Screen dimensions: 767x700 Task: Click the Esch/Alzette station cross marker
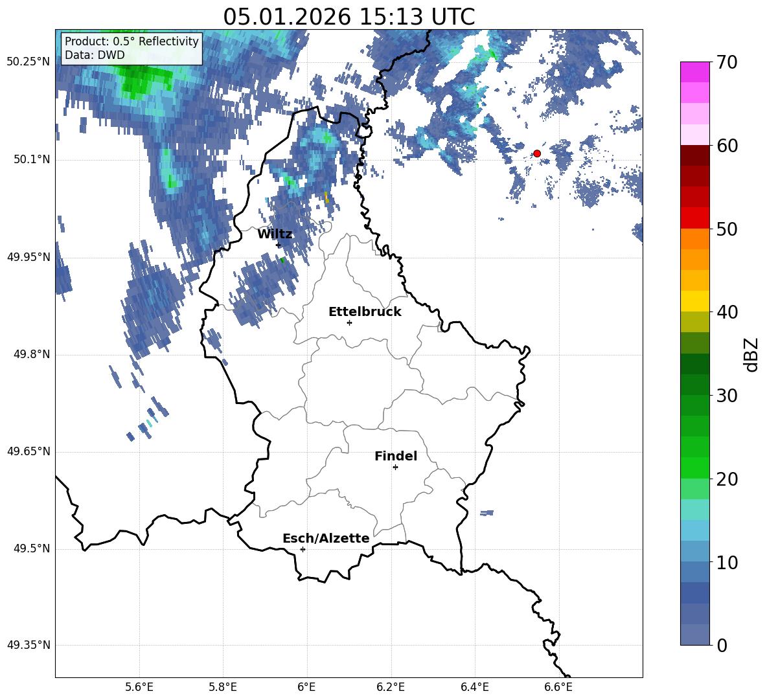[x=303, y=549]
